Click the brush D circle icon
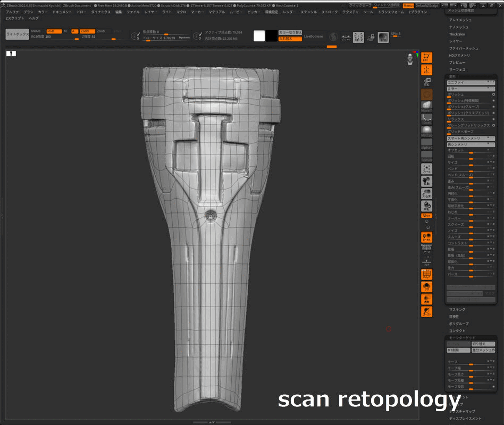Image resolution: width=504 pixels, height=425 pixels. [197, 36]
